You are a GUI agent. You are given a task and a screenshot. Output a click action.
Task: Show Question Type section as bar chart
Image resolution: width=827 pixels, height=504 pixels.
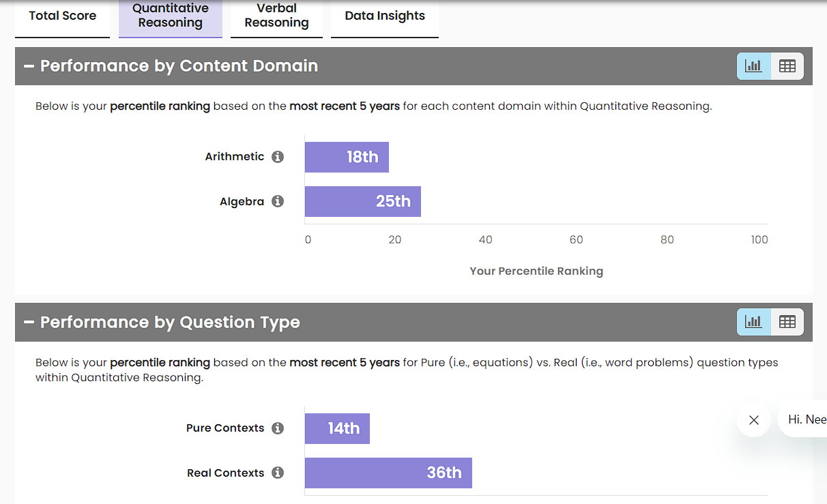(x=753, y=322)
